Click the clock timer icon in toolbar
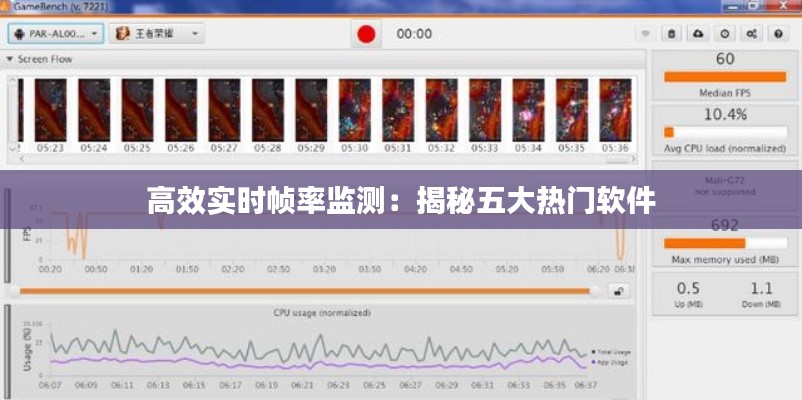Screen dimensions: 802x400 click(725, 34)
